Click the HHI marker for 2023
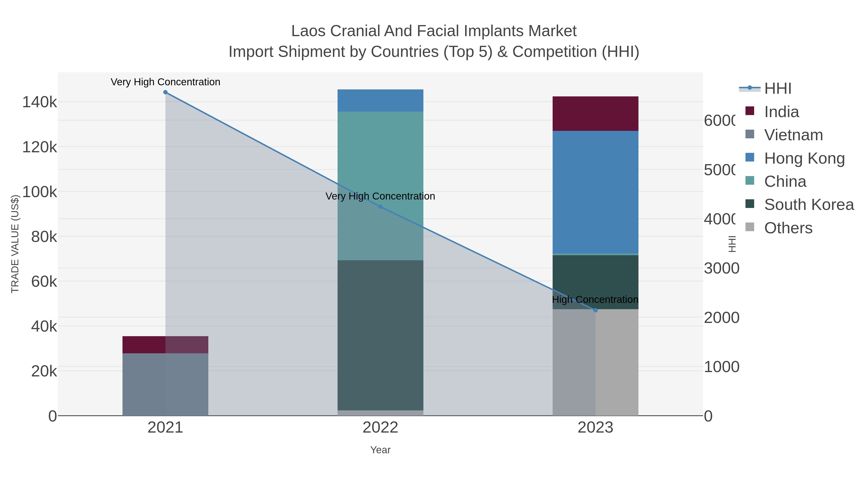The width and height of the screenshot is (868, 488). [595, 310]
